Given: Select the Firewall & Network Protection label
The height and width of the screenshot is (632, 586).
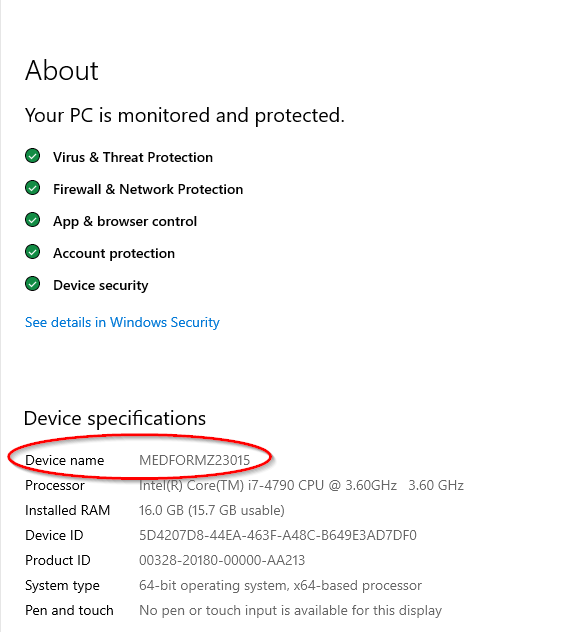Looking at the screenshot, I should click(x=148, y=189).
